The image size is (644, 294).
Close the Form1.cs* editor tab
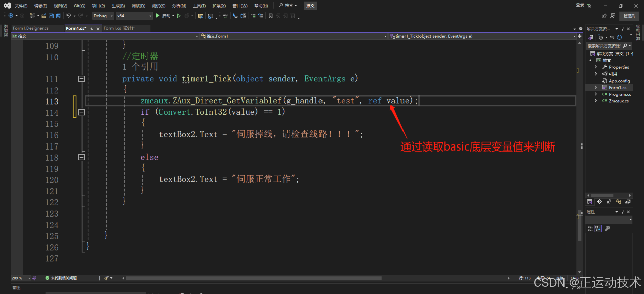click(98, 29)
